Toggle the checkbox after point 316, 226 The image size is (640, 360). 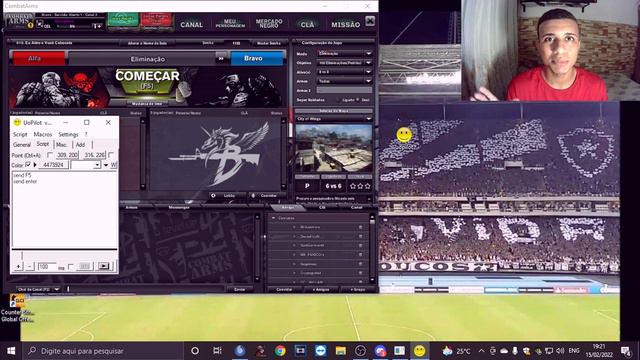[111, 155]
